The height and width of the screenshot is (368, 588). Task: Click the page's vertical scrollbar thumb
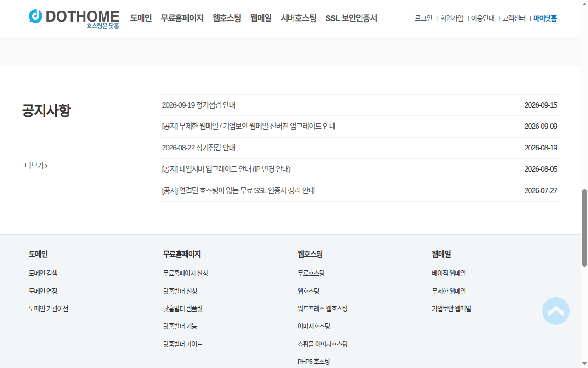point(585,228)
